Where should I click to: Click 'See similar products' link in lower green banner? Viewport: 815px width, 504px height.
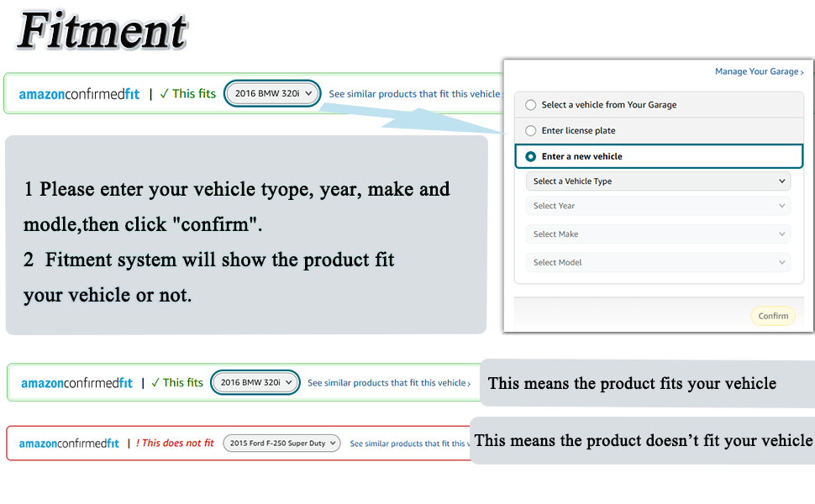[x=386, y=383]
